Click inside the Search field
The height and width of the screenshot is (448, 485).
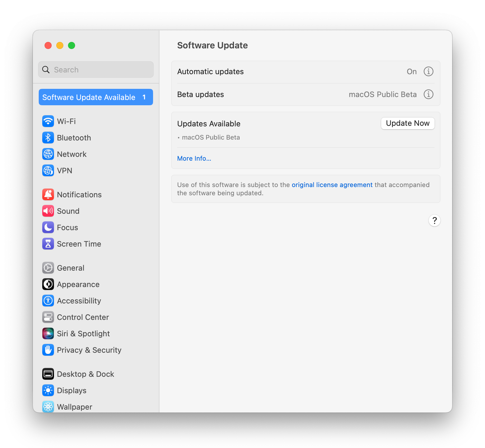[x=96, y=69]
